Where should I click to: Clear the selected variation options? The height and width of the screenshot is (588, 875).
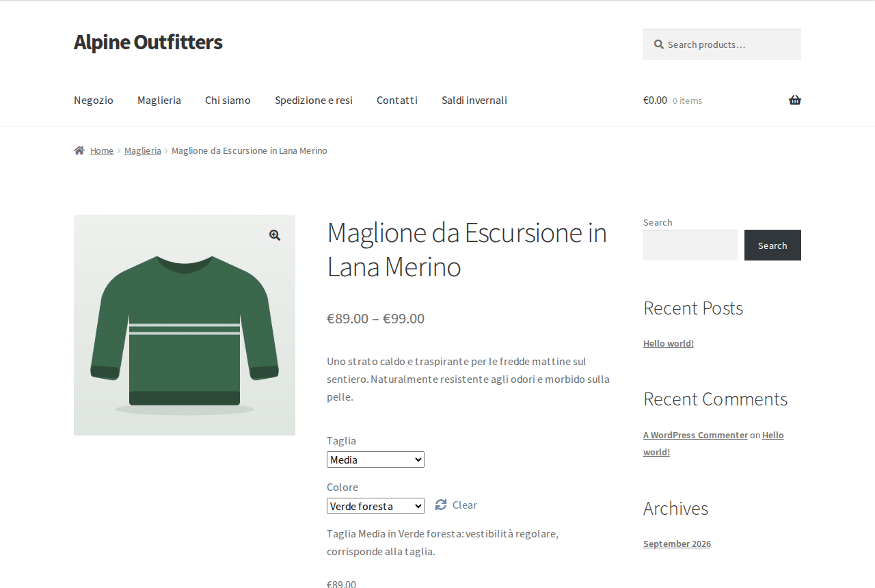click(x=465, y=505)
